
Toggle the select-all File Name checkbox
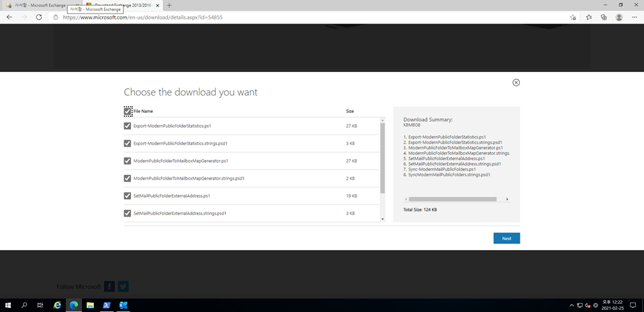click(x=128, y=112)
